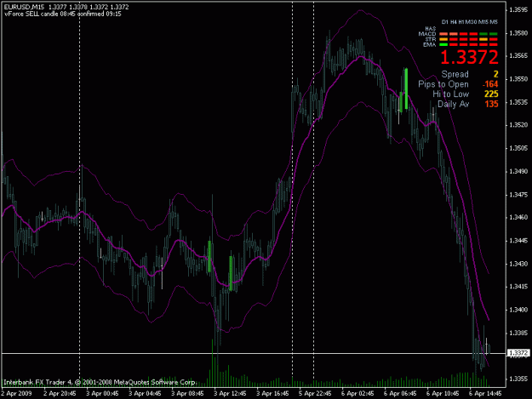Click the -164 pips value
Image resolution: width=532 pixels, height=399 pixels.
[x=490, y=84]
